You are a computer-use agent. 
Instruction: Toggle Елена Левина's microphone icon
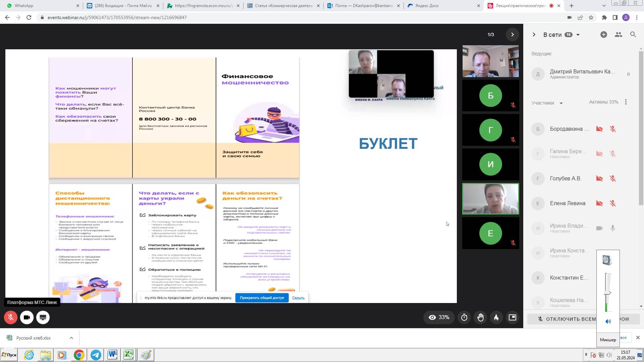[x=613, y=203]
